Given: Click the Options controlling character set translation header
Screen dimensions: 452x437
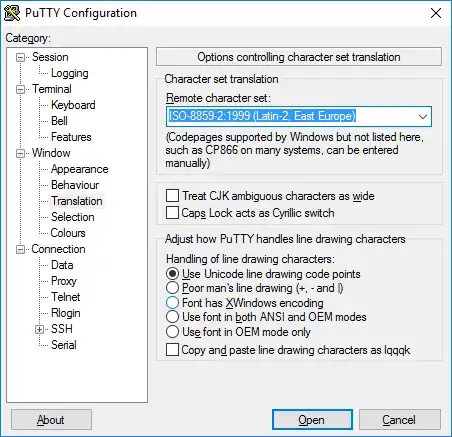Looking at the screenshot, I should coord(299,57).
